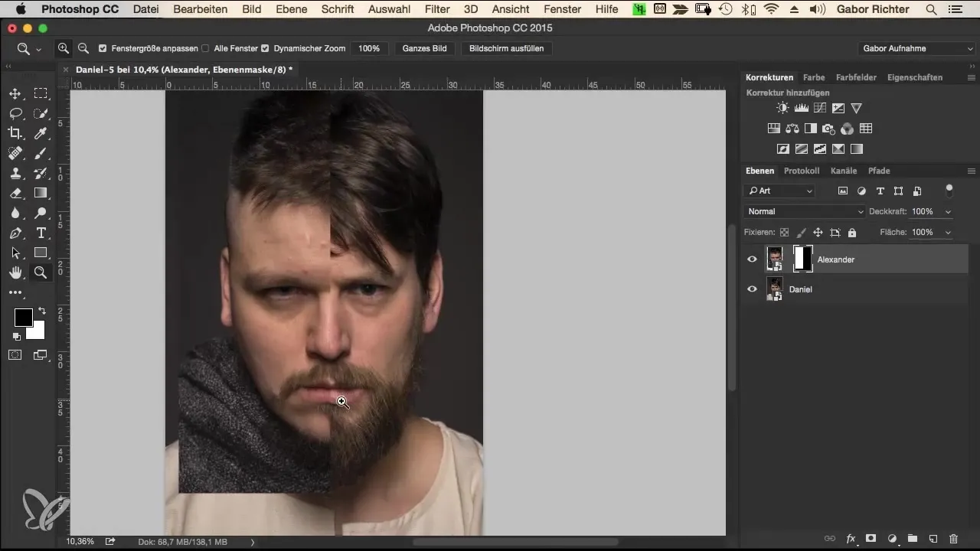
Task: Add a Brightness/Contrast adjustment
Action: [x=782, y=108]
